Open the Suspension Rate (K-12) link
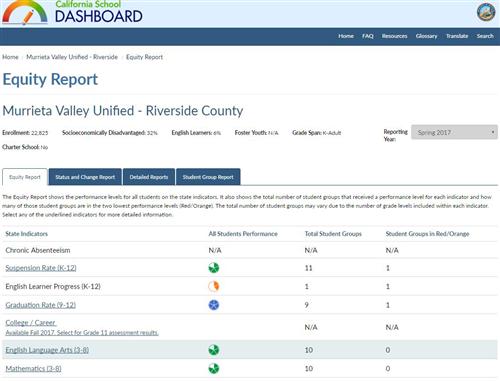 [41, 268]
